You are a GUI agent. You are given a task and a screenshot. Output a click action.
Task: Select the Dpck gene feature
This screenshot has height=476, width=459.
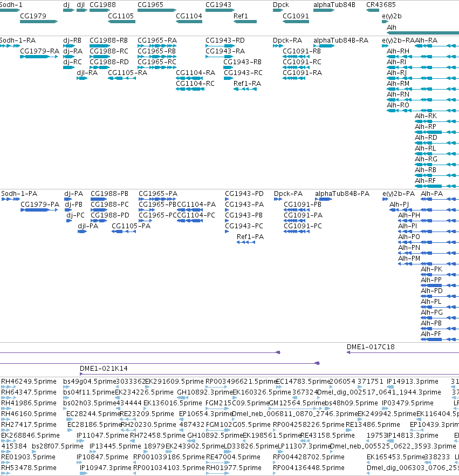(x=278, y=10)
